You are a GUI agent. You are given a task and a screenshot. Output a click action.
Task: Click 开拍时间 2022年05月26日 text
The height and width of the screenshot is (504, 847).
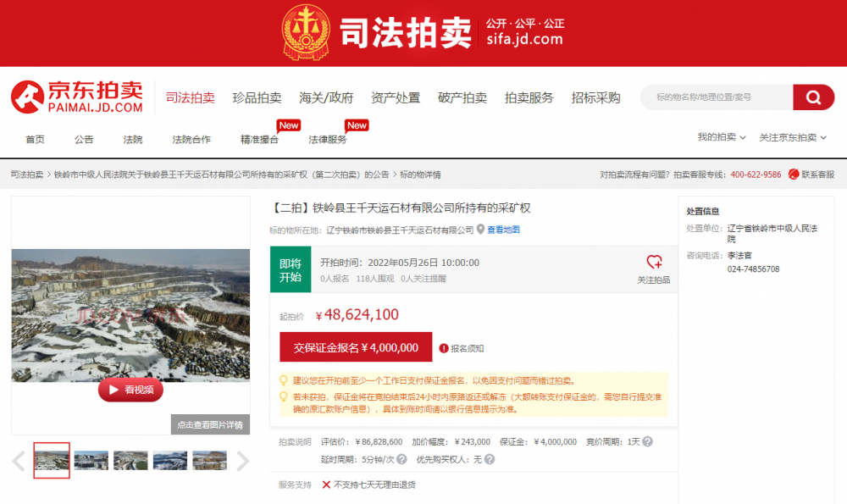[400, 263]
